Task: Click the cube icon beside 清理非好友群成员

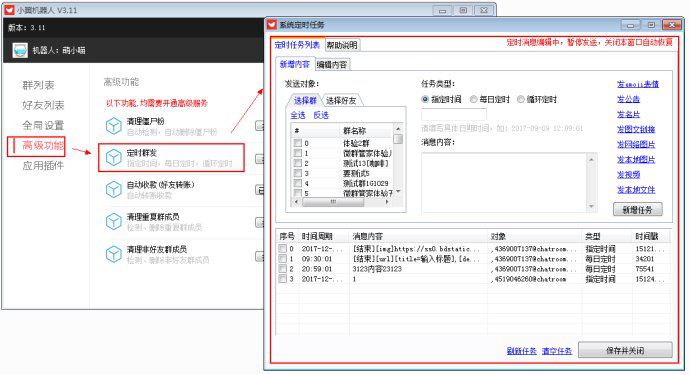Action: click(114, 254)
